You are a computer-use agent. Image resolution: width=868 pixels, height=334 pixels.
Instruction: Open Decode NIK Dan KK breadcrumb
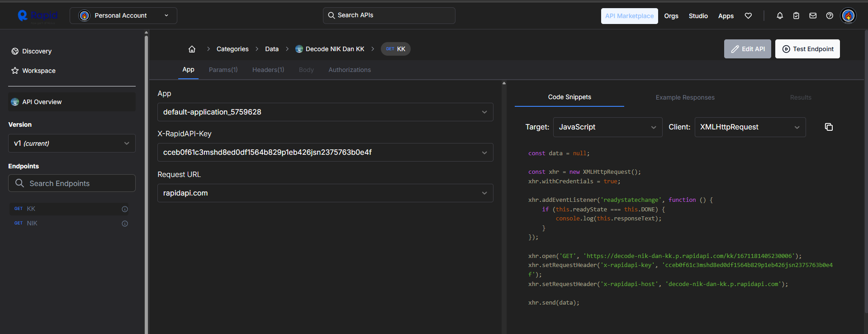tap(335, 49)
